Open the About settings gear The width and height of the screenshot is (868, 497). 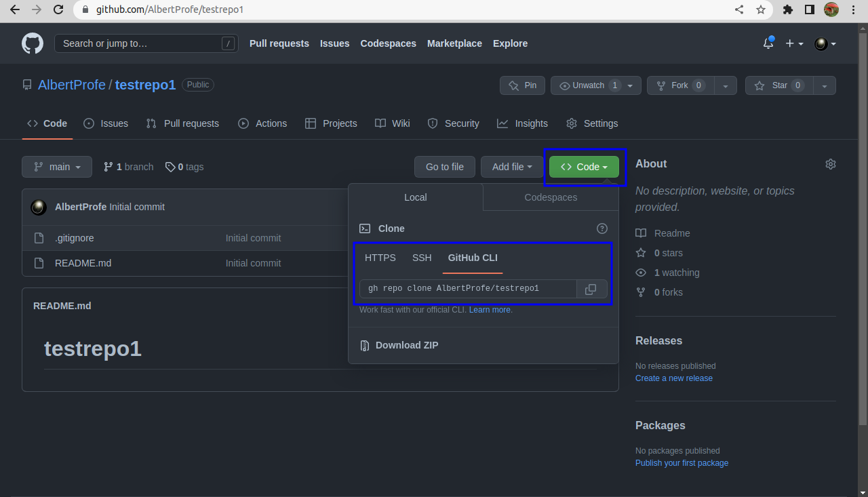(831, 164)
